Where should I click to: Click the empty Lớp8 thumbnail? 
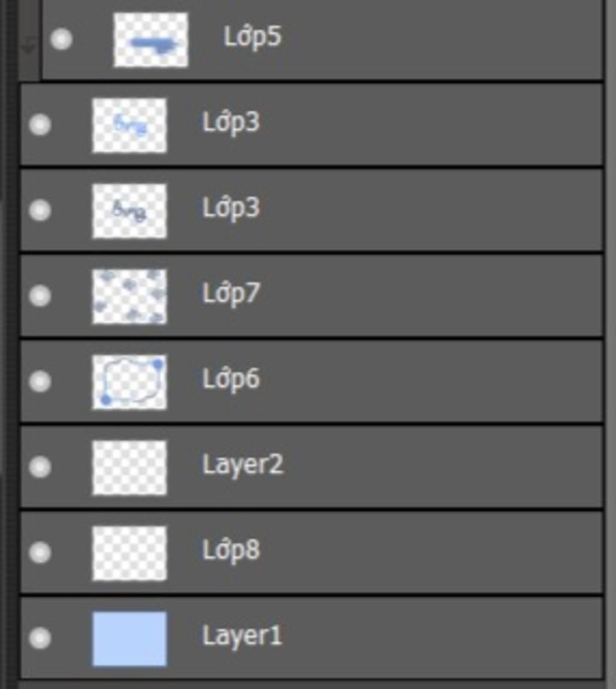[129, 553]
